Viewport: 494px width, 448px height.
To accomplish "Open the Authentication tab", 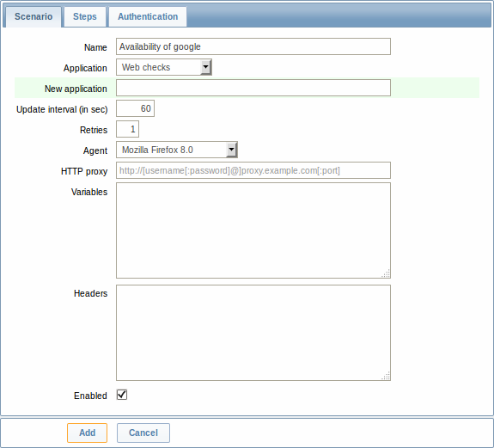I will coord(148,16).
